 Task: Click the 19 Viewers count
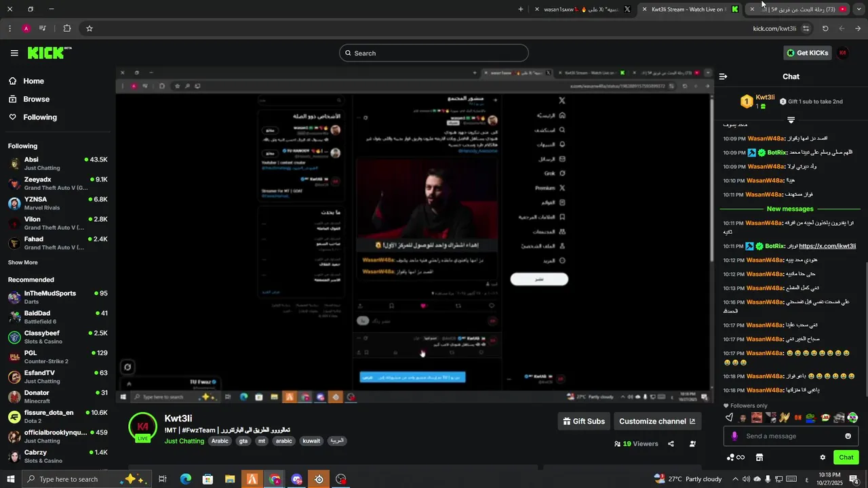pyautogui.click(x=636, y=444)
